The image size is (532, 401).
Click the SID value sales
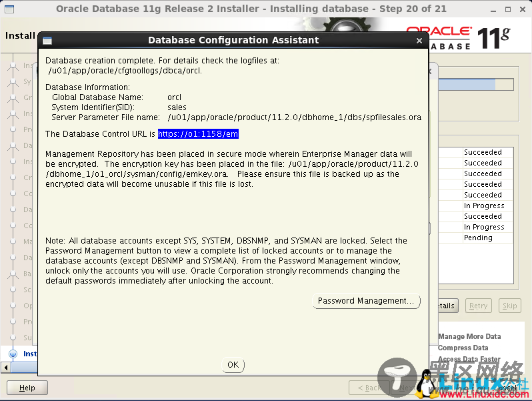tap(177, 107)
